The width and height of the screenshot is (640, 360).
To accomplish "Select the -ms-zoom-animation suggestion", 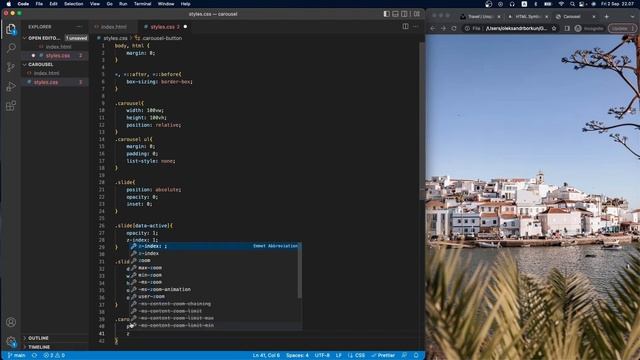I will (216, 289).
